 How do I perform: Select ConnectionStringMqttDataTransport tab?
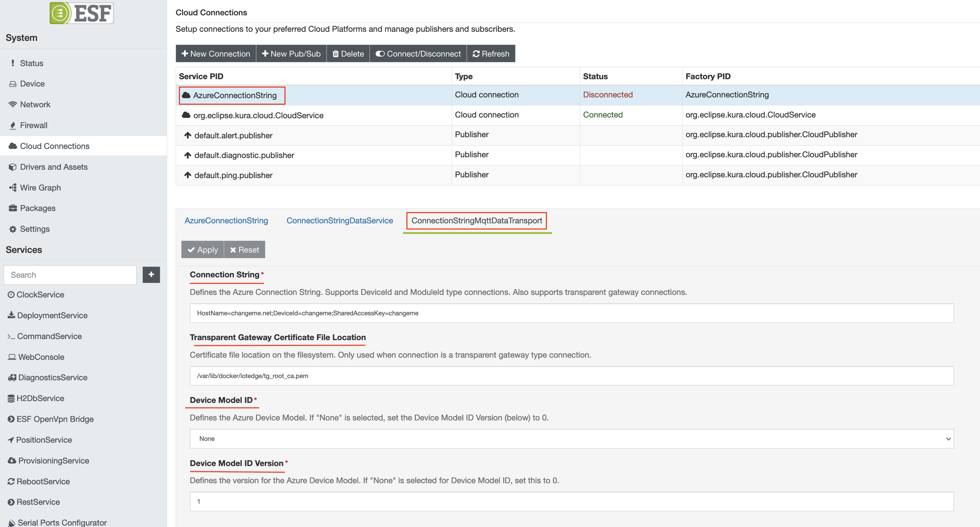coord(477,220)
